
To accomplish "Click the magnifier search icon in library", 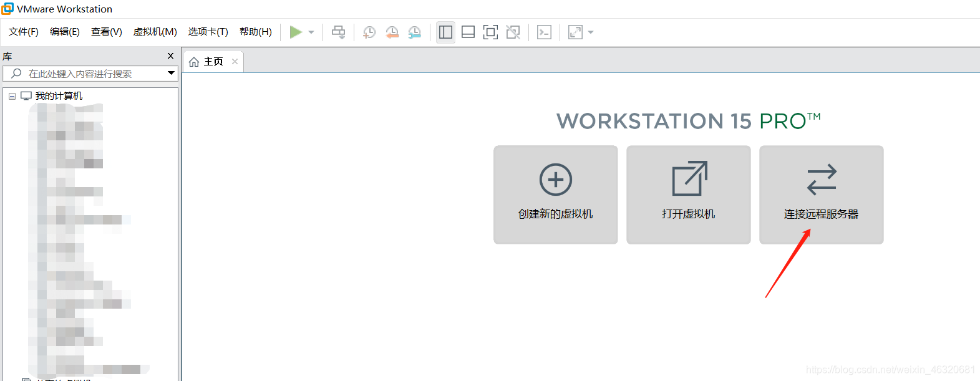I will 16,74.
